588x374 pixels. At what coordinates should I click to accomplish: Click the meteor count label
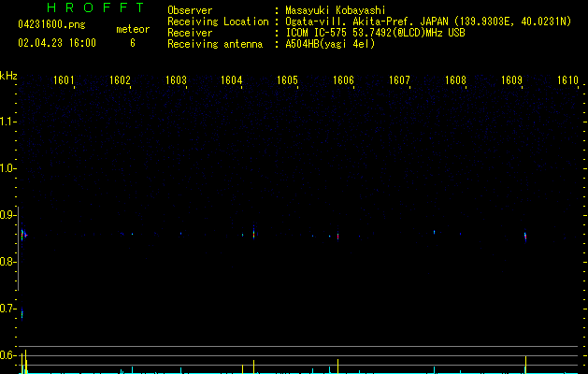point(133,29)
